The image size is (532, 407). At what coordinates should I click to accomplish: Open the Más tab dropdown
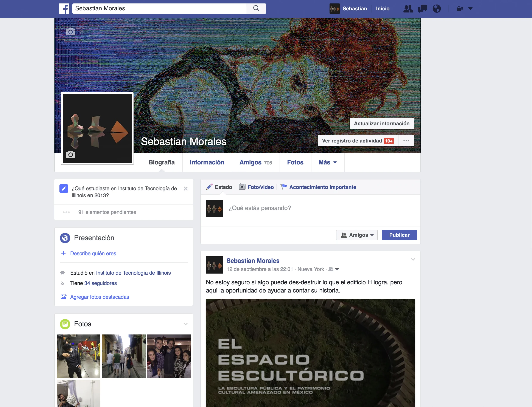coord(328,162)
